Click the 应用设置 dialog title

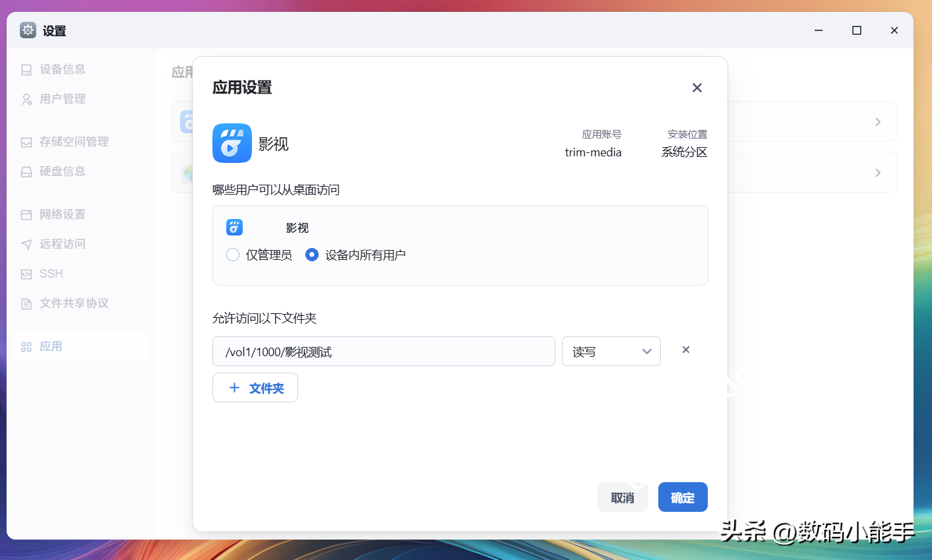[242, 88]
